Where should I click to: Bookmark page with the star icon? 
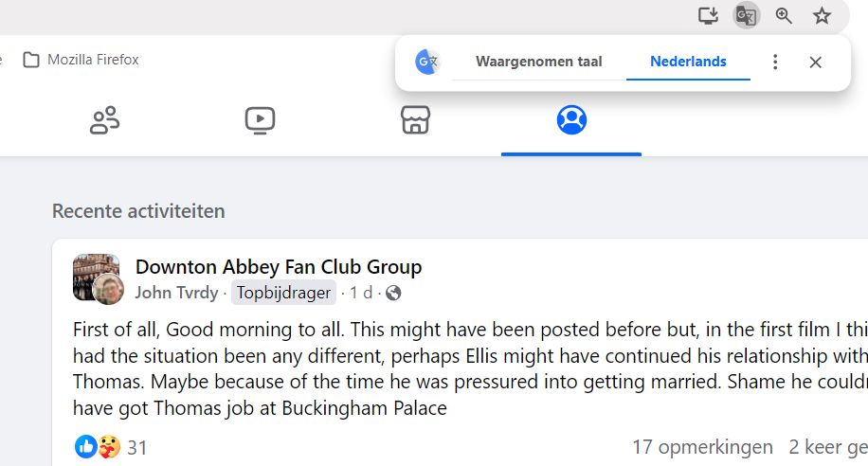point(822,15)
